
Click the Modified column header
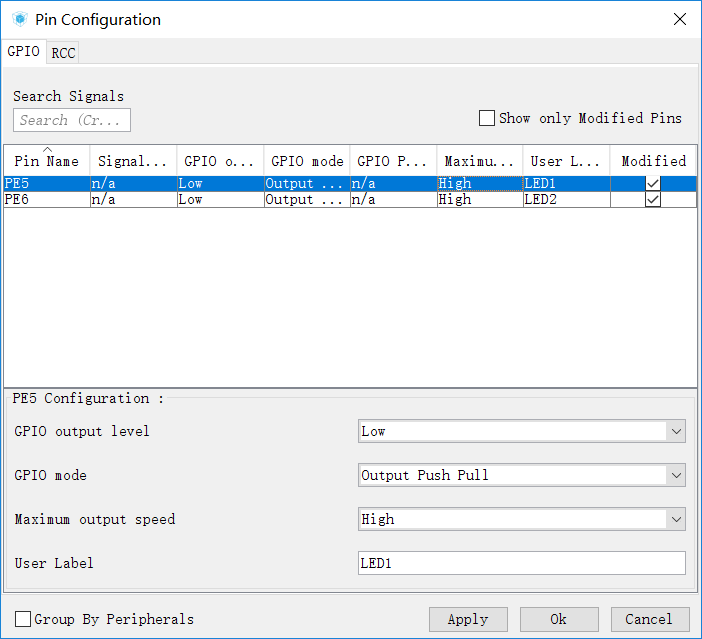[x=653, y=161]
